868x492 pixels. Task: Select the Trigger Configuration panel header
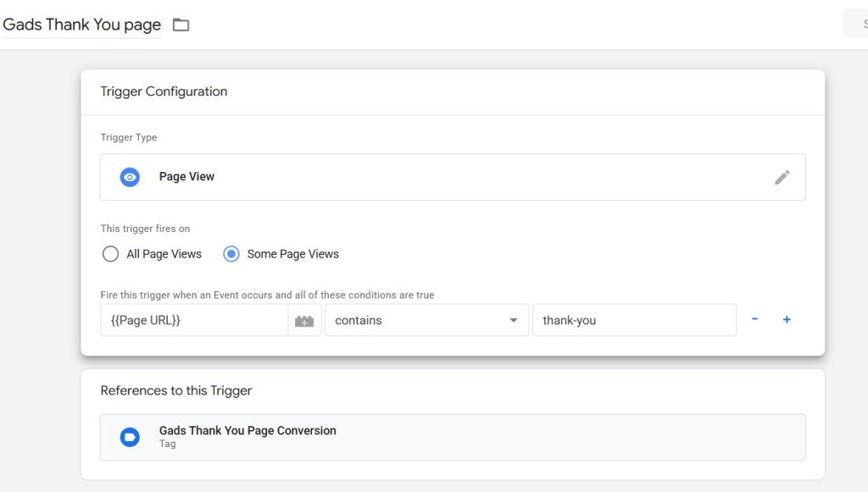(x=164, y=91)
